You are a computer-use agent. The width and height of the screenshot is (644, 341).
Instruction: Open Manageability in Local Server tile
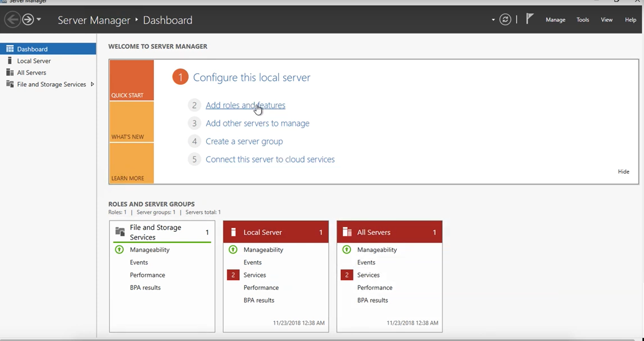(x=263, y=250)
